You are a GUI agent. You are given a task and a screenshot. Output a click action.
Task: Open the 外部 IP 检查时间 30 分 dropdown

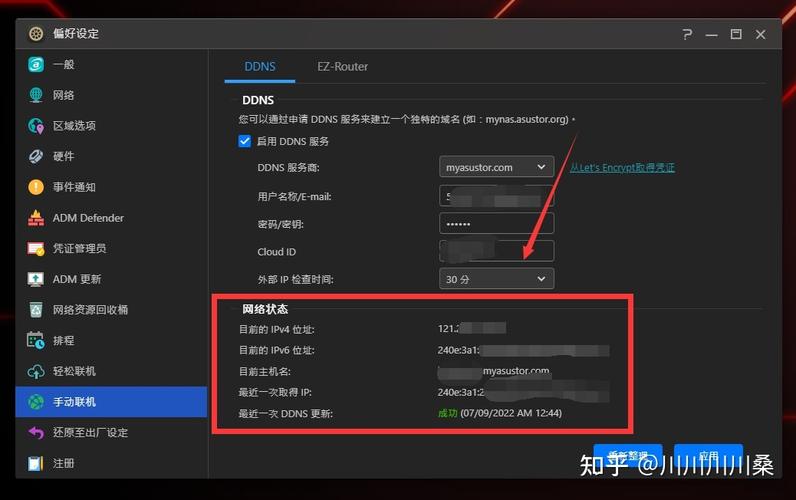(x=496, y=279)
